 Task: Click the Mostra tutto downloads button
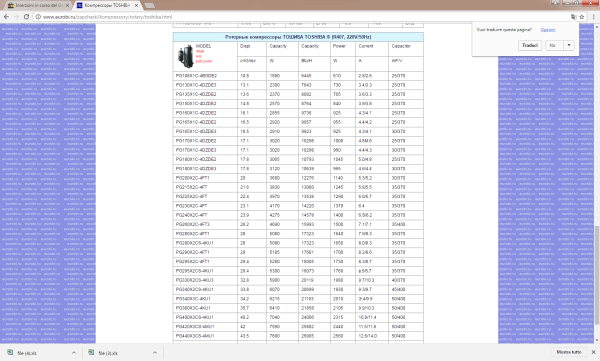click(x=569, y=352)
